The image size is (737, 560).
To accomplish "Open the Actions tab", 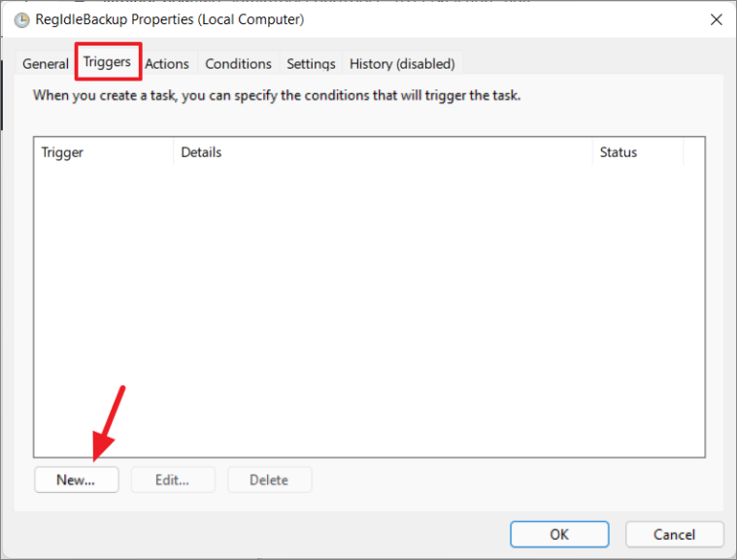I will (x=167, y=64).
